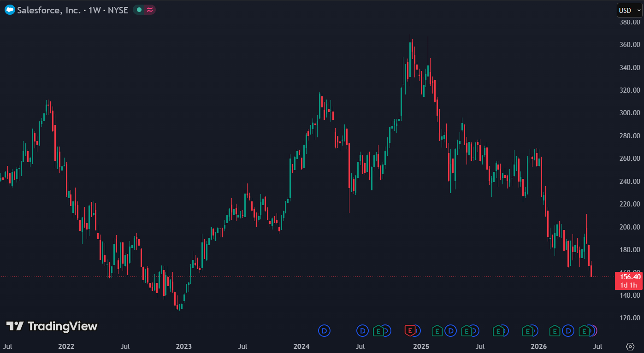Click the pink approximate-sign data indicator
The height and width of the screenshot is (353, 644).
[149, 10]
